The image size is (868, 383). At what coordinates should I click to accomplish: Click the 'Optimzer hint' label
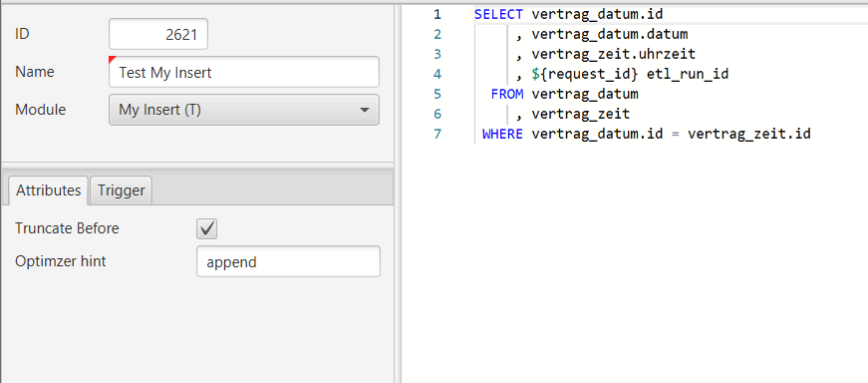tap(61, 261)
